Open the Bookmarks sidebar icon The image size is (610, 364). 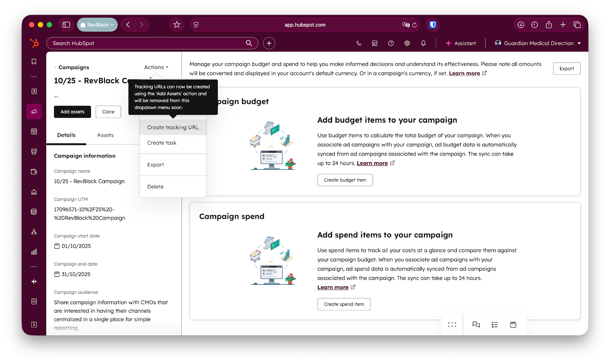[x=34, y=62]
